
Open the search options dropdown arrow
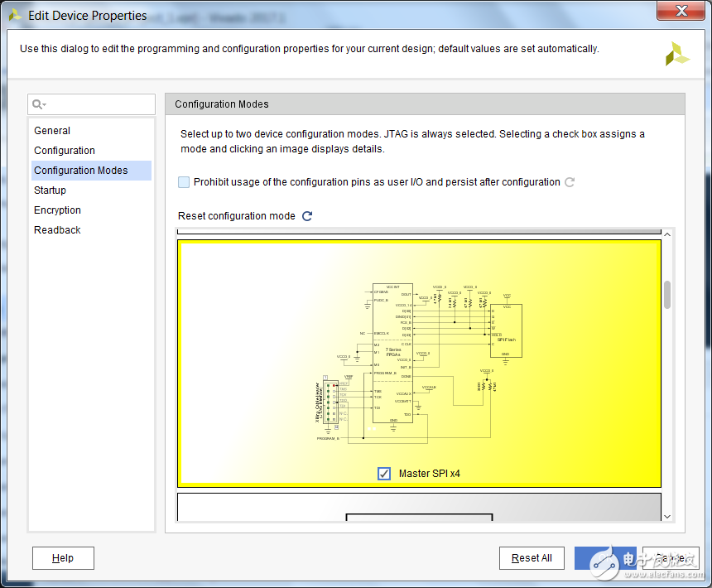click(x=45, y=105)
